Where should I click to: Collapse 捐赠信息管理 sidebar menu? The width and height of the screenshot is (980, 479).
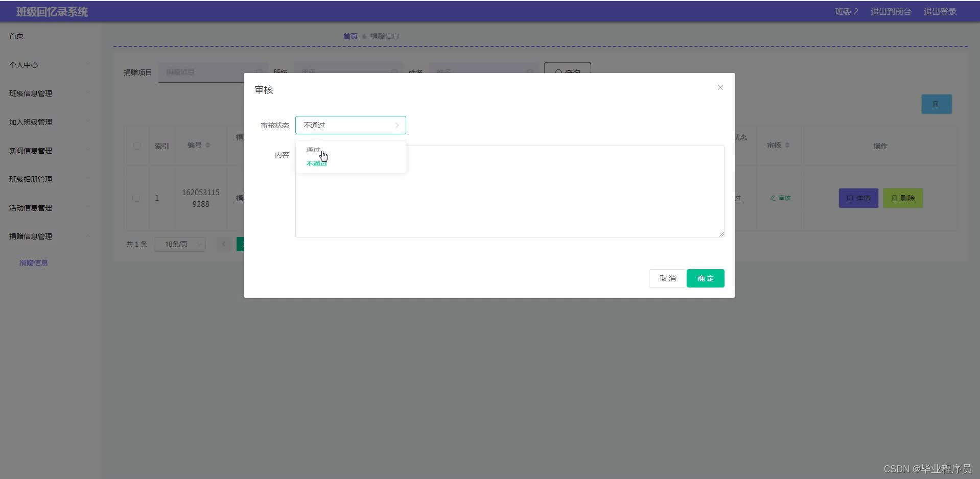[50, 236]
